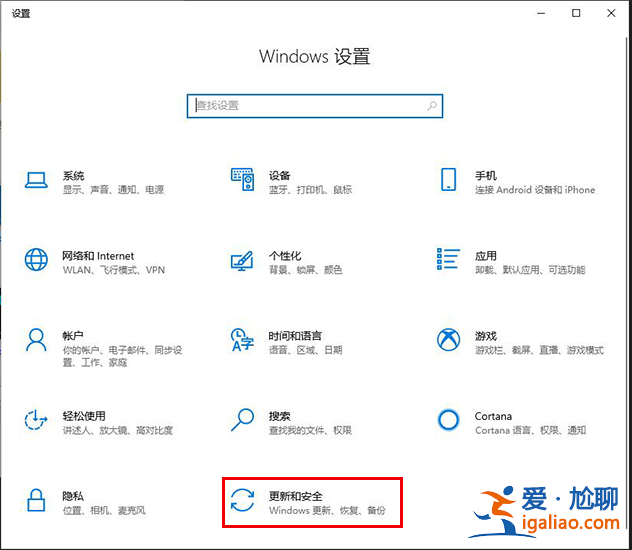Open the 隐私 padlock icon

click(36, 500)
